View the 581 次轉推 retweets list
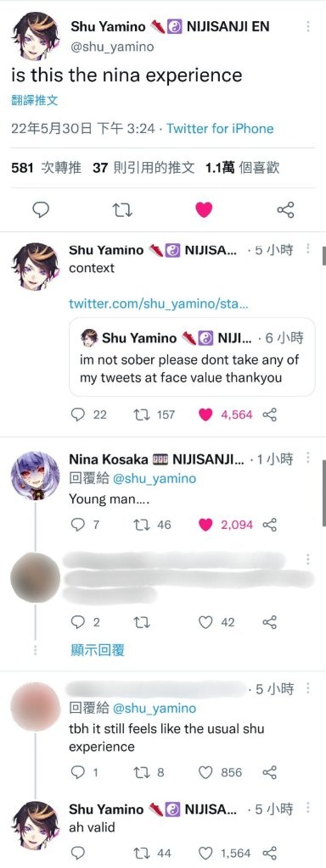The height and width of the screenshot is (868, 326). click(x=47, y=167)
